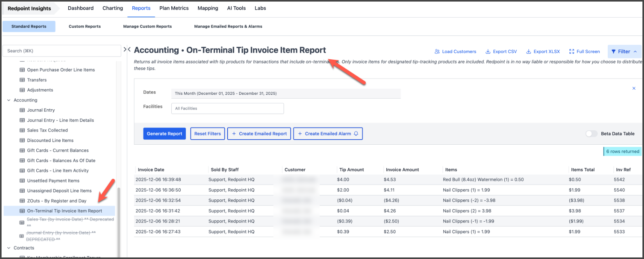Collapse the Accounting tree section

9,100
